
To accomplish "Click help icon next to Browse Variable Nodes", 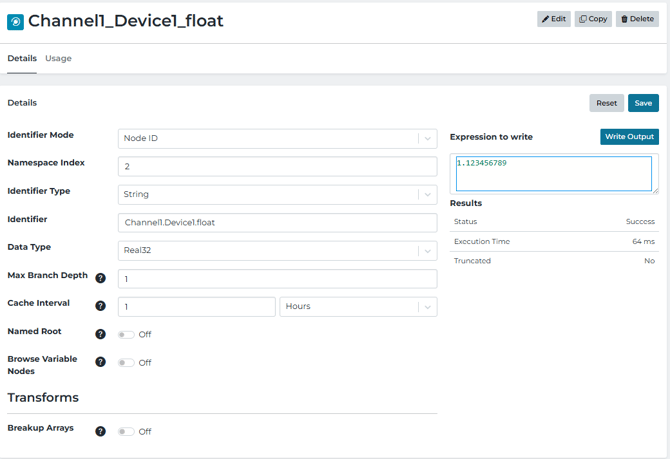I will tap(100, 362).
